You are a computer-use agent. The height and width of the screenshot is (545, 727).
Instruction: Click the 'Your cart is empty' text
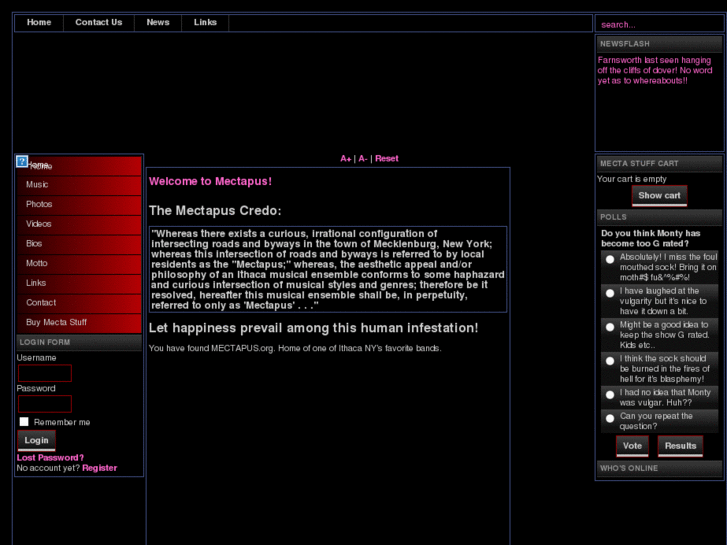631,179
